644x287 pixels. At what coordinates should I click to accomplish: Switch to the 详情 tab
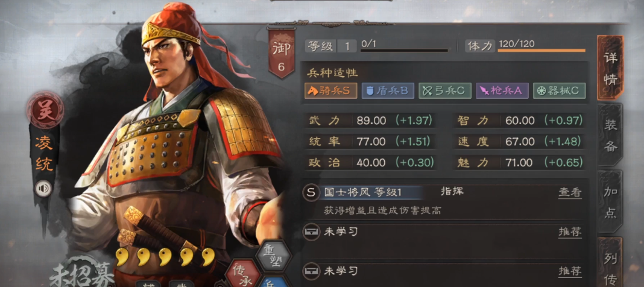coord(610,68)
